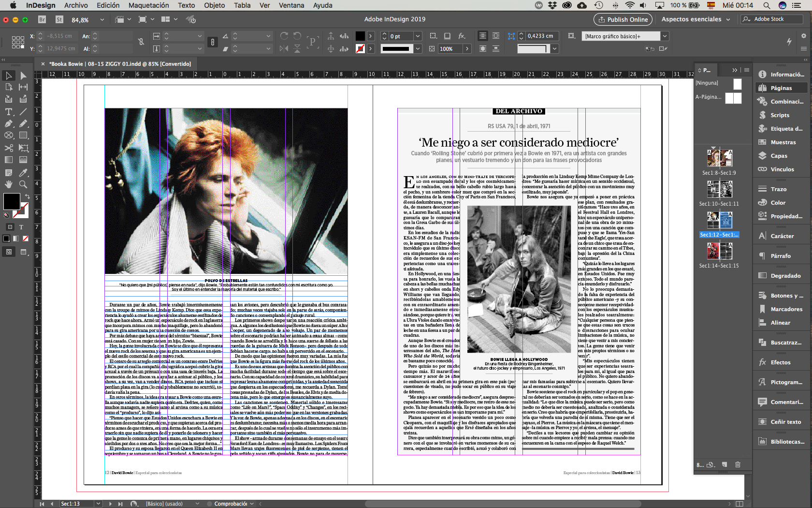Toggle Normal view mode button
Viewport: 812px width, 508px height.
[9, 252]
